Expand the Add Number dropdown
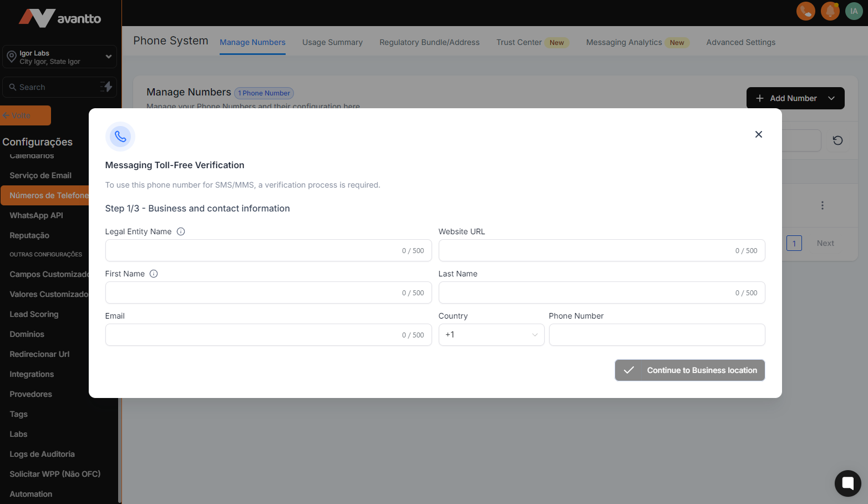This screenshot has height=504, width=868. click(831, 98)
